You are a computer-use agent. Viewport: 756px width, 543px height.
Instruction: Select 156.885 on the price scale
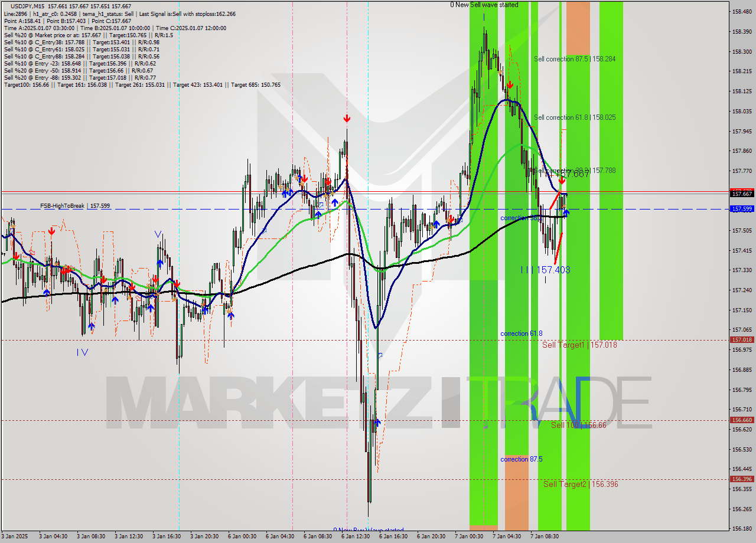(742, 369)
